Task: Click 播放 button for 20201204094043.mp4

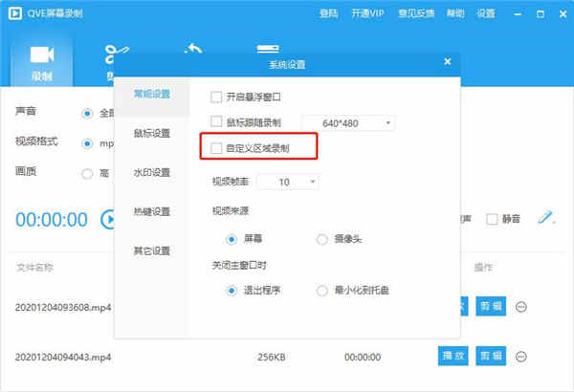Action: [453, 356]
